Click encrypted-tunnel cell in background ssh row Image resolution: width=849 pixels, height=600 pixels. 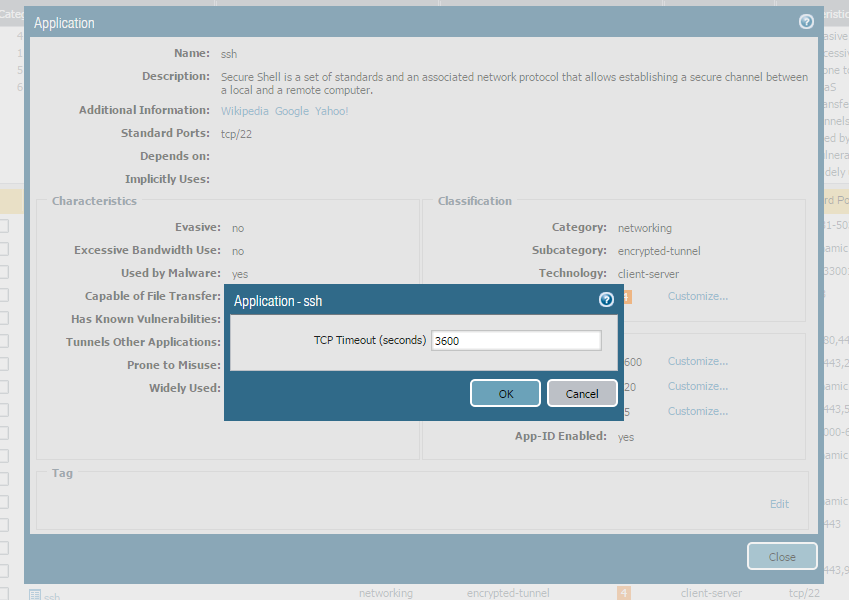click(508, 594)
